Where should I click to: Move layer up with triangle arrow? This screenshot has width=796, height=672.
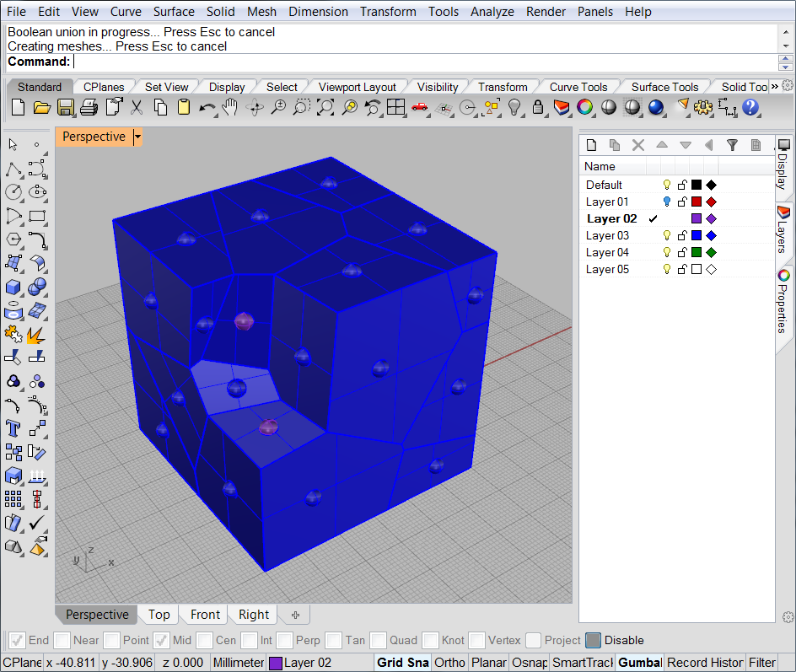click(x=662, y=145)
